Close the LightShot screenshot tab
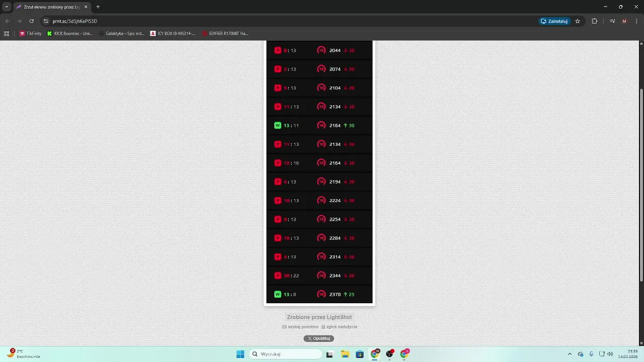 coord(86,7)
